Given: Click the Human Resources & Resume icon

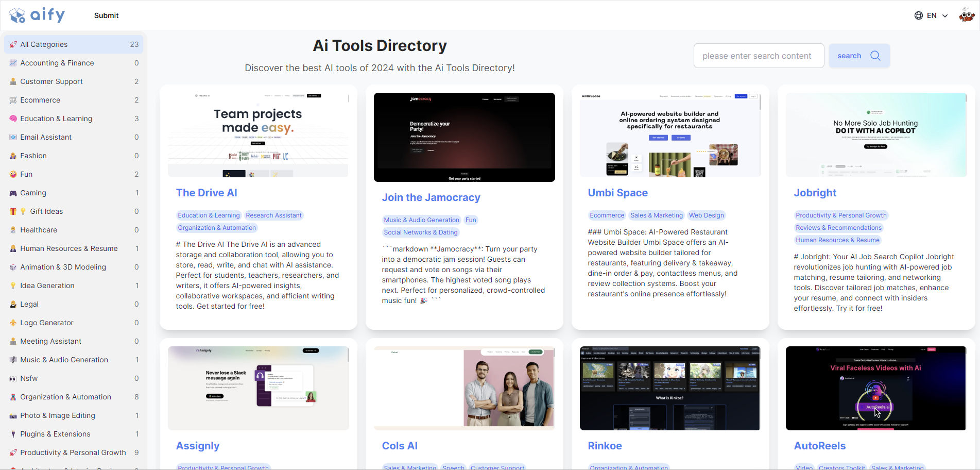Looking at the screenshot, I should tap(13, 248).
